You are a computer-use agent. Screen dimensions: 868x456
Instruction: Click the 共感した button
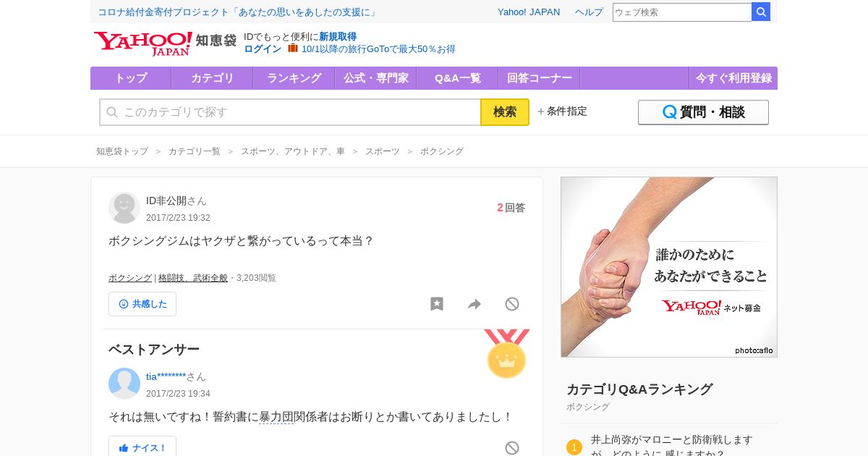pyautogui.click(x=142, y=304)
